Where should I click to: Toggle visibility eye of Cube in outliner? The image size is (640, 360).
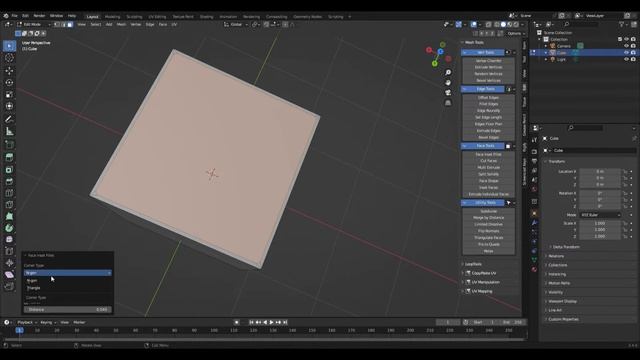pyautogui.click(x=626, y=53)
